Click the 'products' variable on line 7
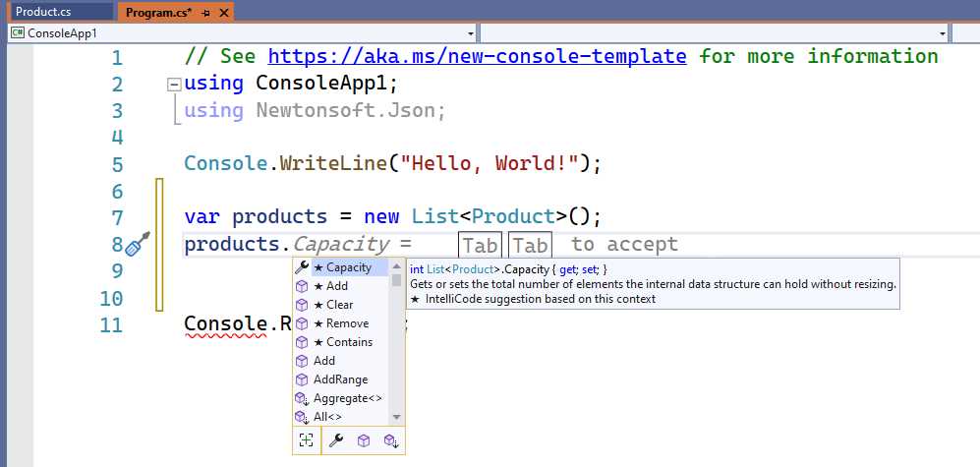980x467 pixels. (x=279, y=217)
